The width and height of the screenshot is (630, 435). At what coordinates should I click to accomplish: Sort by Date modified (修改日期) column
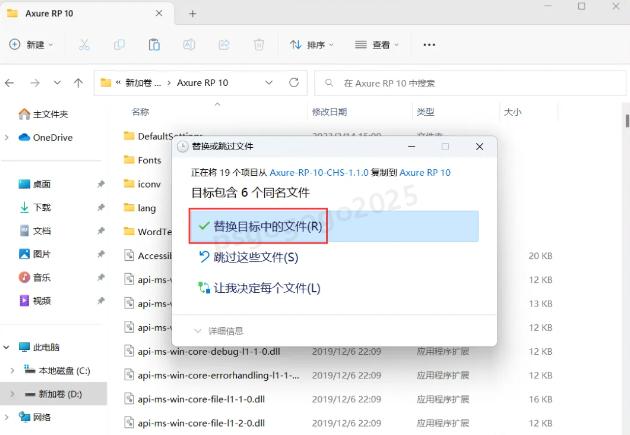click(329, 112)
